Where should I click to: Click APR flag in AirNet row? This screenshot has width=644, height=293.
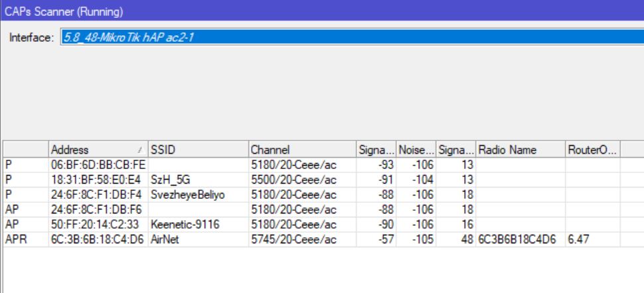(16, 239)
